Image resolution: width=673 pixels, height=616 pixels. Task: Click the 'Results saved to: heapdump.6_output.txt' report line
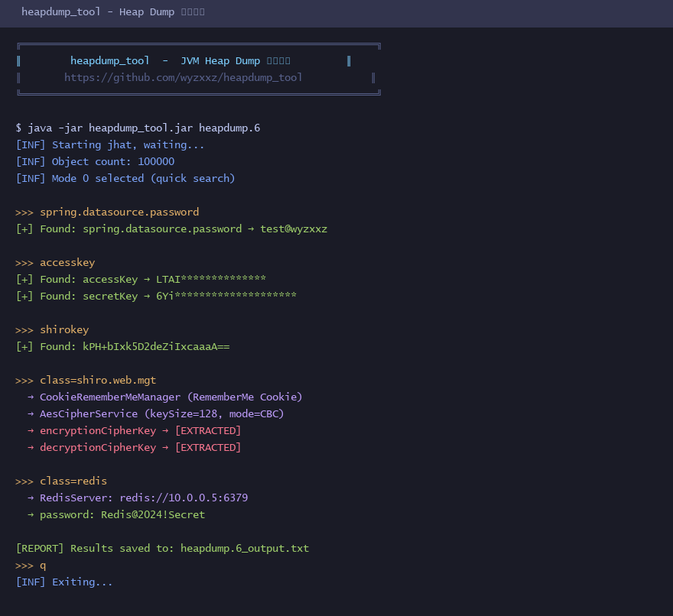tap(162, 549)
